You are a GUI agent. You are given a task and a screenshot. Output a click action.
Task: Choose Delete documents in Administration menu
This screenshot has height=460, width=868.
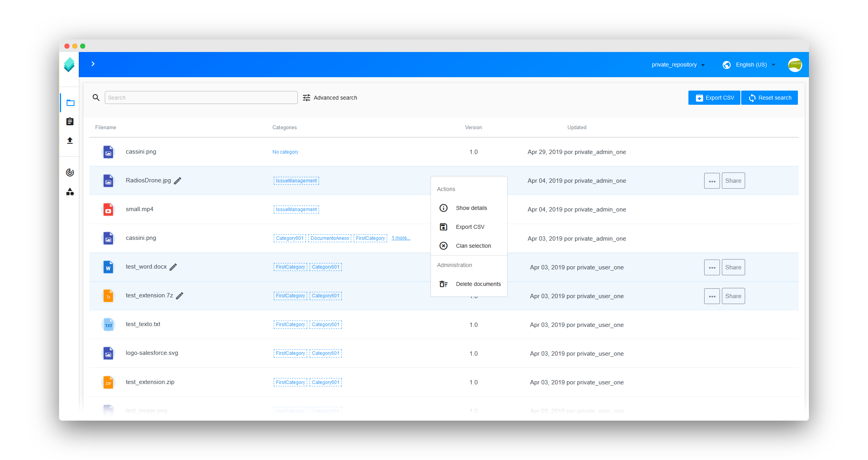[478, 284]
